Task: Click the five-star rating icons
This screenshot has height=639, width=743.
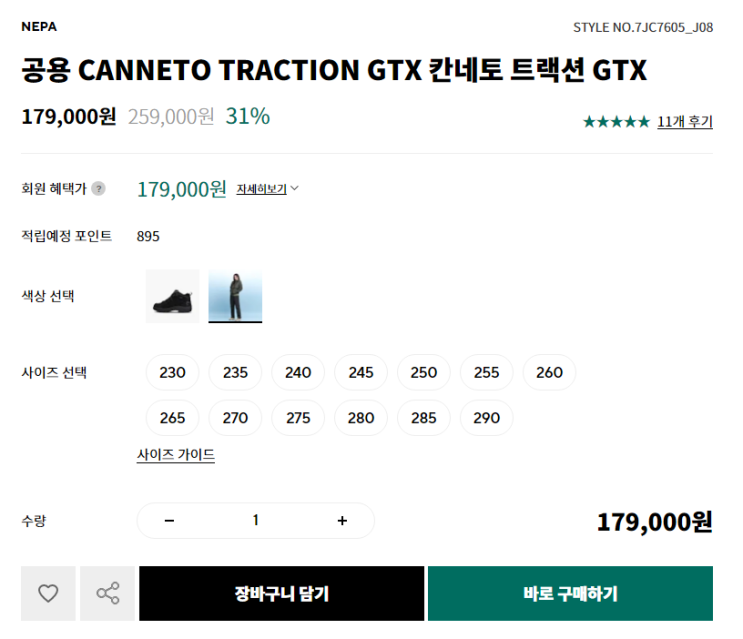Action: [x=616, y=122]
